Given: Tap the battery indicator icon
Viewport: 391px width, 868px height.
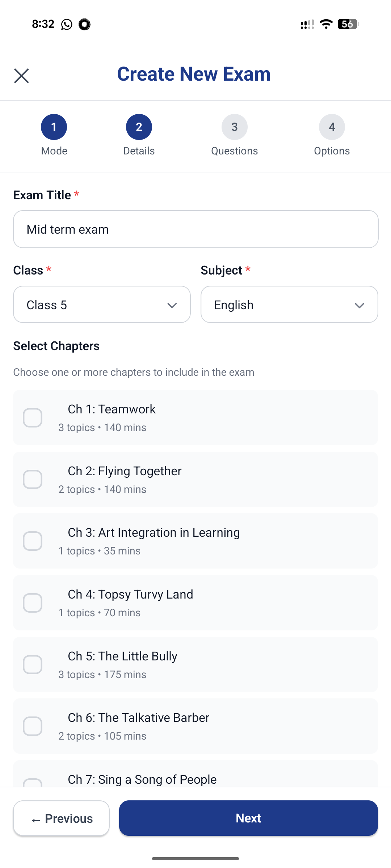Looking at the screenshot, I should pyautogui.click(x=348, y=24).
